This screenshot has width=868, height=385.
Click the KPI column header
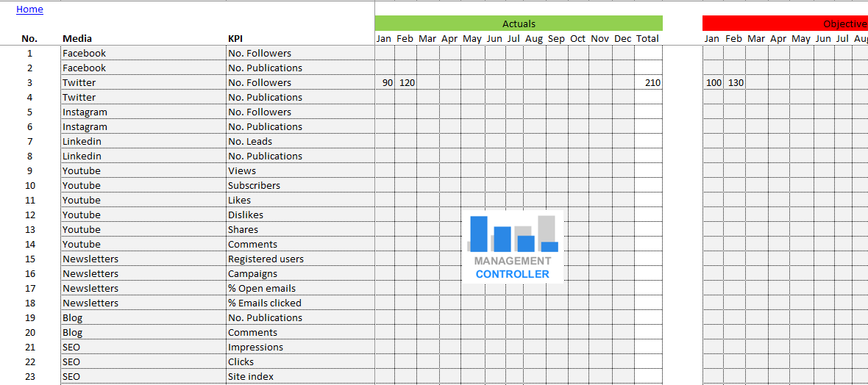(x=236, y=38)
